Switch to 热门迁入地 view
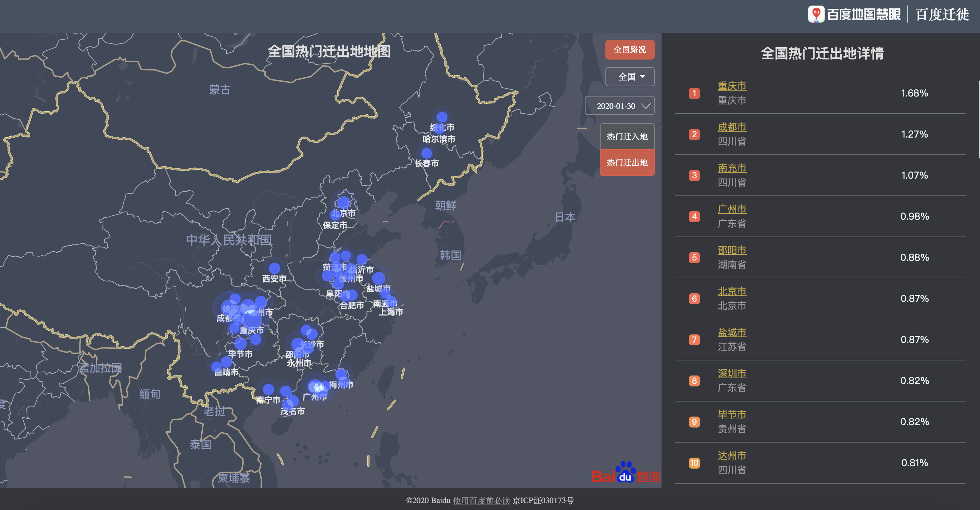Screen dimensions: 980x510 tap(627, 137)
